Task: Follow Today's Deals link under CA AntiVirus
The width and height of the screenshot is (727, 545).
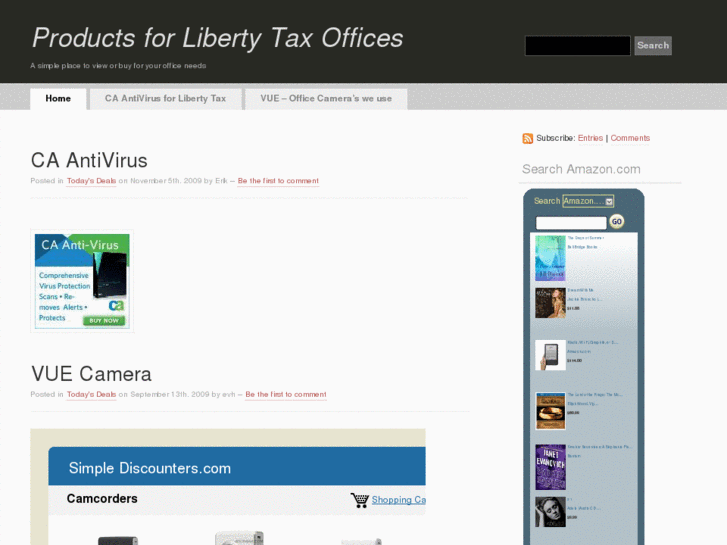Action: point(91,181)
